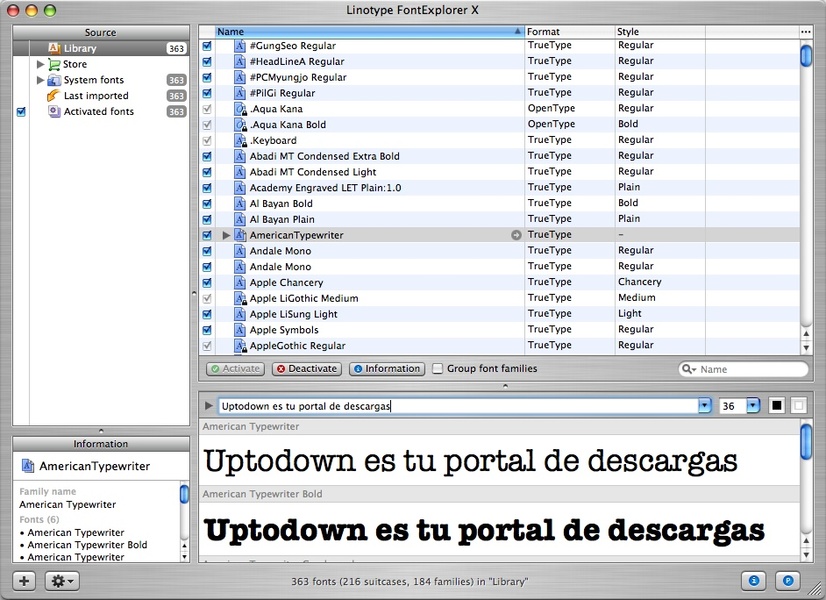The image size is (826, 600).
Task: Expand the AmericanTypewriter font family row
Action: (226, 235)
